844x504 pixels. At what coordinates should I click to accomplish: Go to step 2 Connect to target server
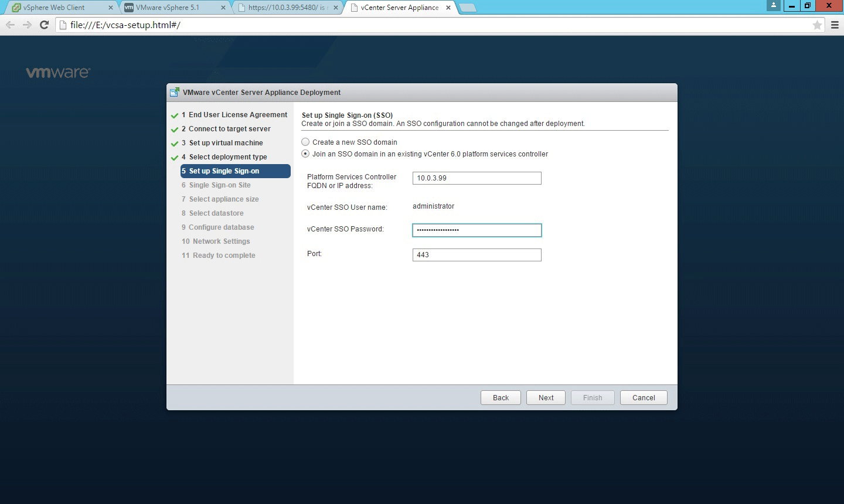point(226,129)
